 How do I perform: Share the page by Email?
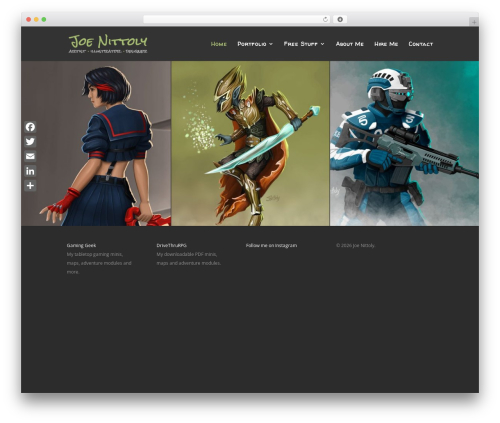pos(30,156)
